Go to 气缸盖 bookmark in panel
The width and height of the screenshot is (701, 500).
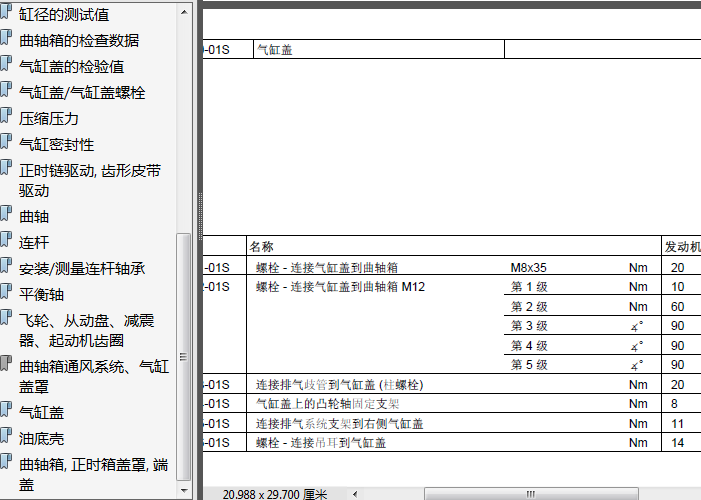pyautogui.click(x=42, y=412)
